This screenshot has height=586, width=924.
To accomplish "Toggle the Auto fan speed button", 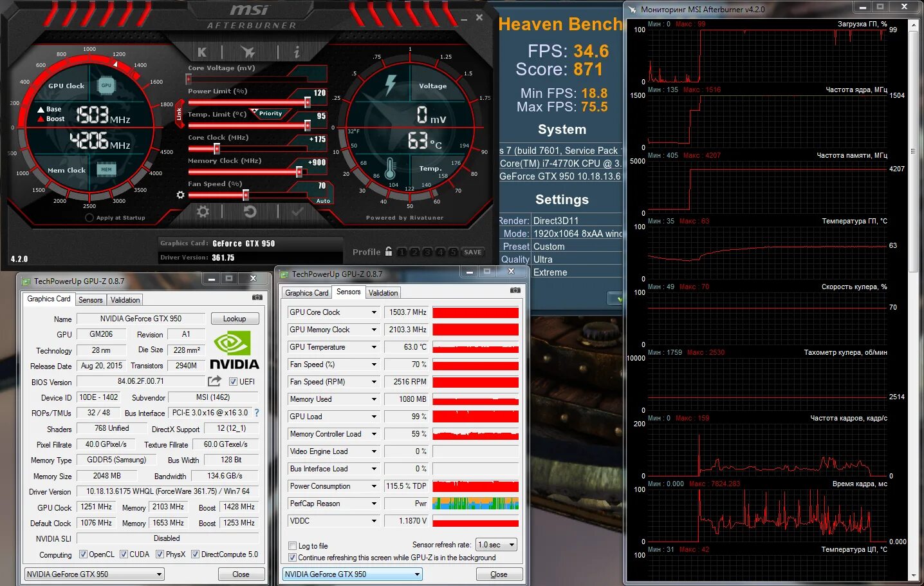I will tap(323, 201).
